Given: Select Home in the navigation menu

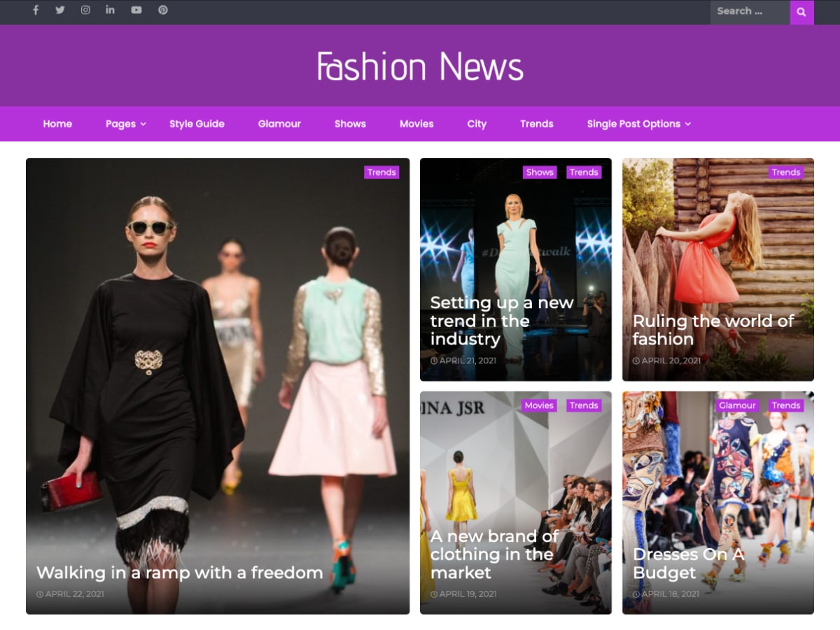Looking at the screenshot, I should click(x=57, y=124).
